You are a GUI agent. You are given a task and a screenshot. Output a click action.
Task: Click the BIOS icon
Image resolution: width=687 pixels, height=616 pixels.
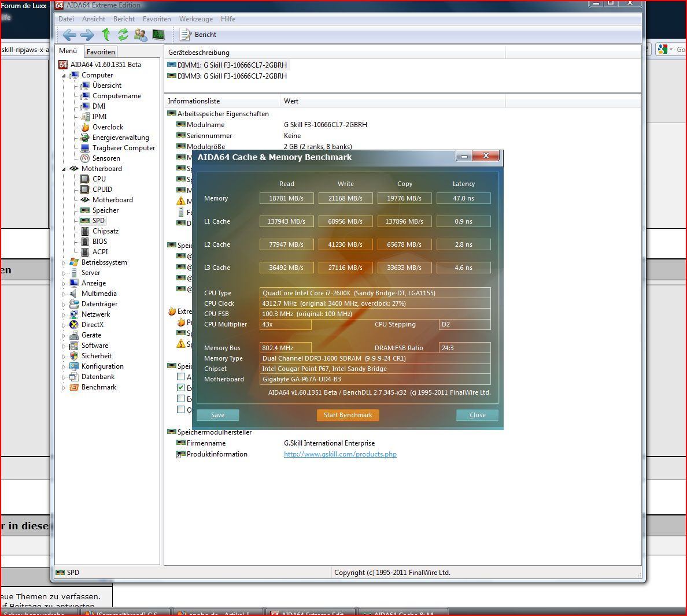(x=85, y=242)
